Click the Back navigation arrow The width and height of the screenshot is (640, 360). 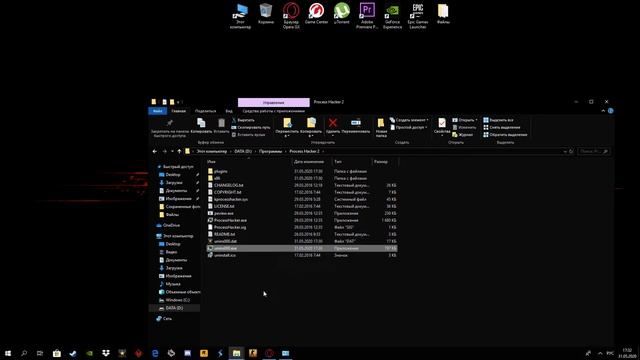[x=155, y=151]
